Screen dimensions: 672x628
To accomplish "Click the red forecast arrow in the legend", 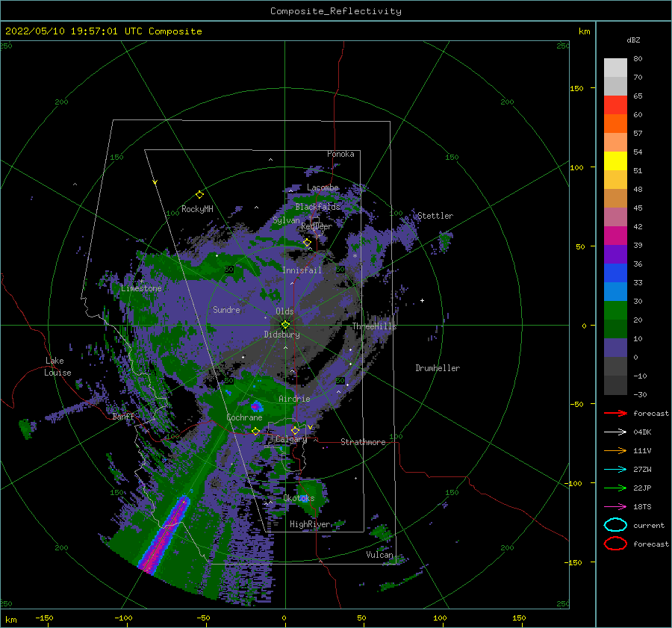I will coord(615,413).
